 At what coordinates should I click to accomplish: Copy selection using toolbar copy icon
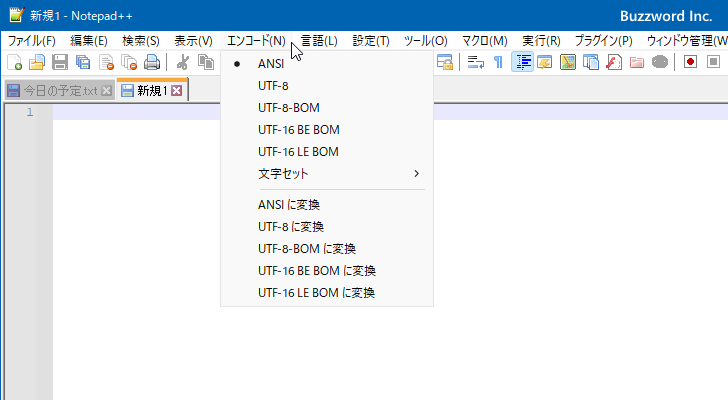[x=206, y=62]
